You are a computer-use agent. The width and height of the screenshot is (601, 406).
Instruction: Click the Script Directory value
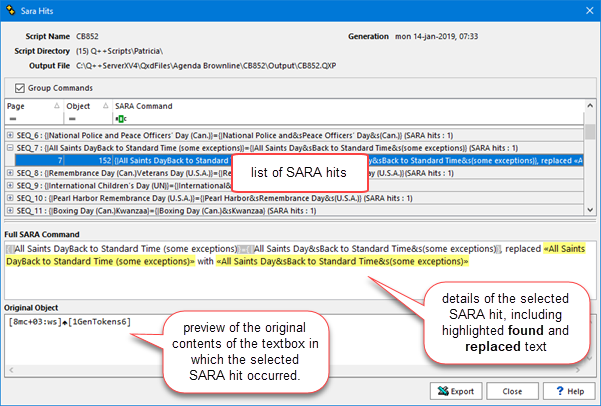click(x=119, y=51)
